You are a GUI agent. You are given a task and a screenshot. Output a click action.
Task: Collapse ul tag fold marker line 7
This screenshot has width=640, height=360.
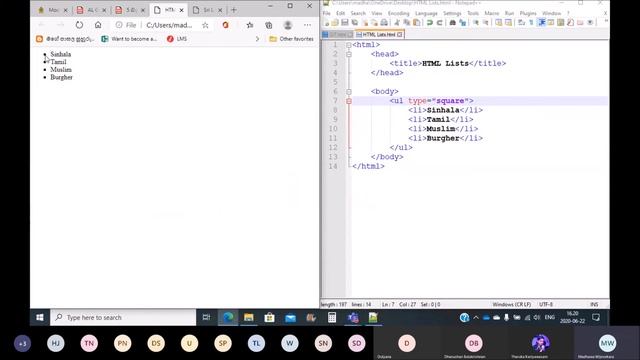(x=349, y=101)
